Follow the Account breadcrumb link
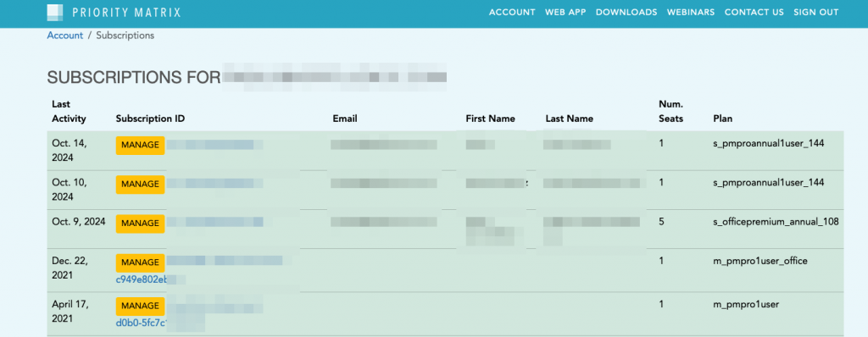 click(x=64, y=36)
